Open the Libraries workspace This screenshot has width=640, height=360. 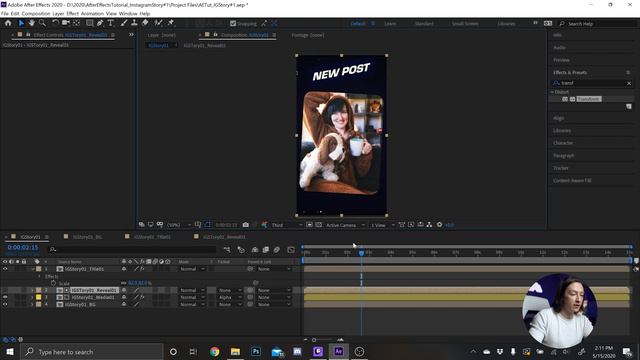[506, 24]
